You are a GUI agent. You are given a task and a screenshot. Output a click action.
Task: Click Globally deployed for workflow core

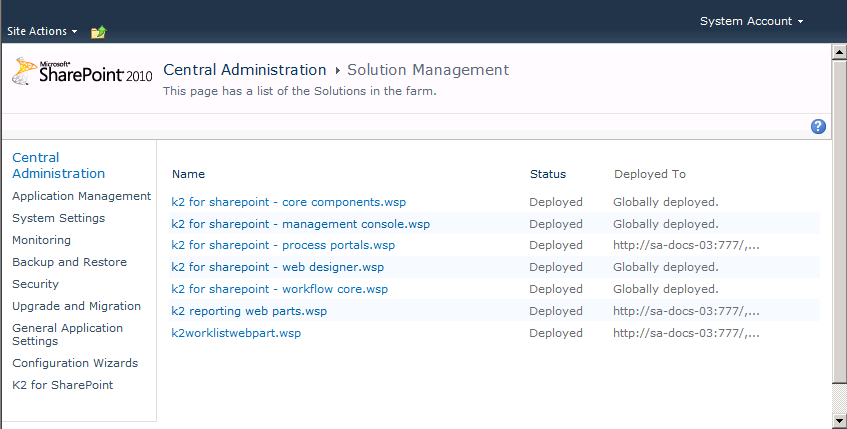click(x=666, y=289)
